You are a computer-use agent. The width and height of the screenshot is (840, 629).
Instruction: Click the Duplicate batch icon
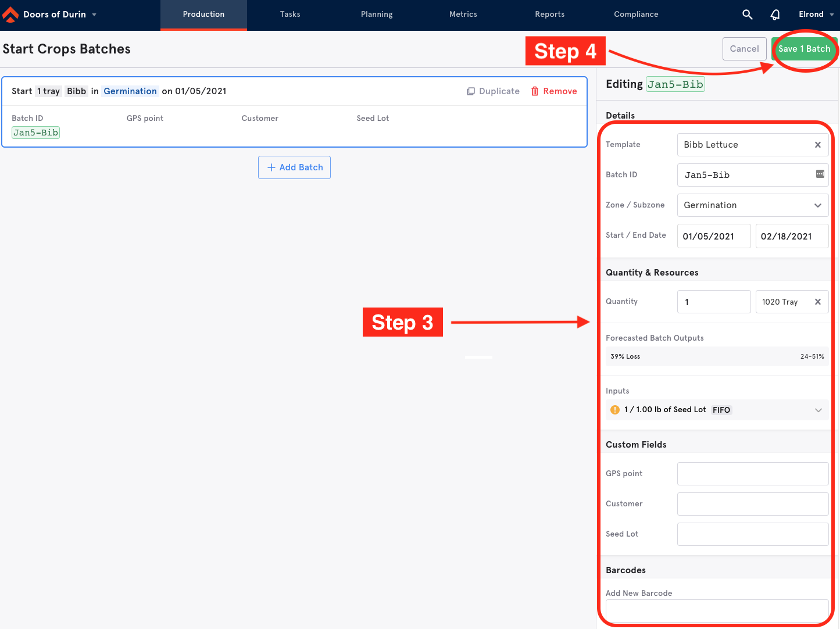click(471, 91)
